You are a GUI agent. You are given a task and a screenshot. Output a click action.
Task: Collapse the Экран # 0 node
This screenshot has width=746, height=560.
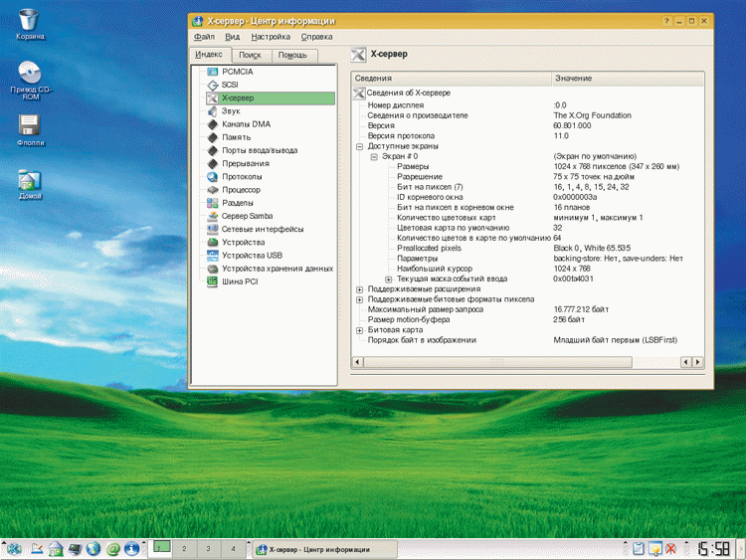pos(374,156)
